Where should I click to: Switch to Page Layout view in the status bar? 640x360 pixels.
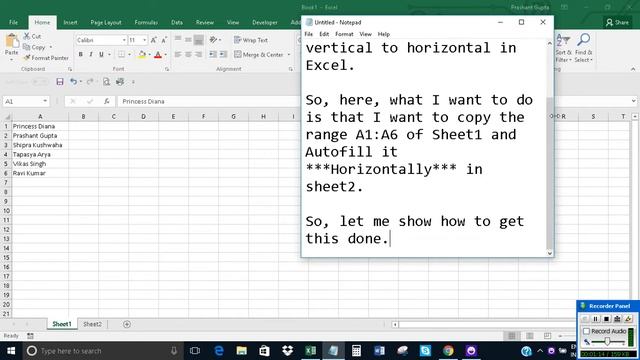coord(530,336)
